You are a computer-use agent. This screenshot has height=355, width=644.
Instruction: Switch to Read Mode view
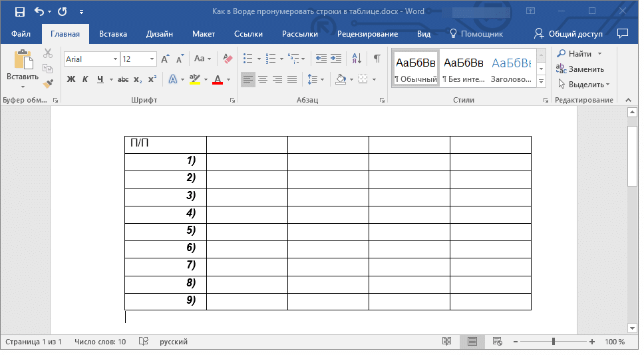[446, 342]
